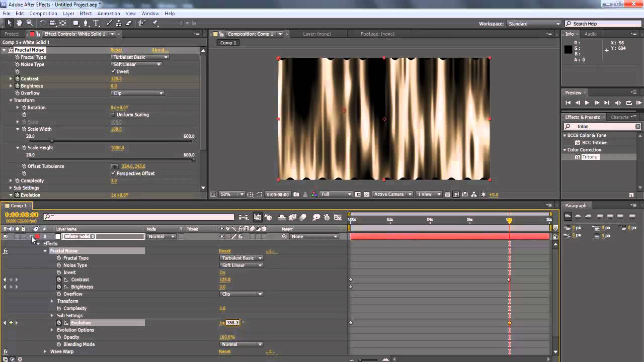Enable Uniform Scaling checkbox
The height and width of the screenshot is (362, 644).
coord(113,115)
